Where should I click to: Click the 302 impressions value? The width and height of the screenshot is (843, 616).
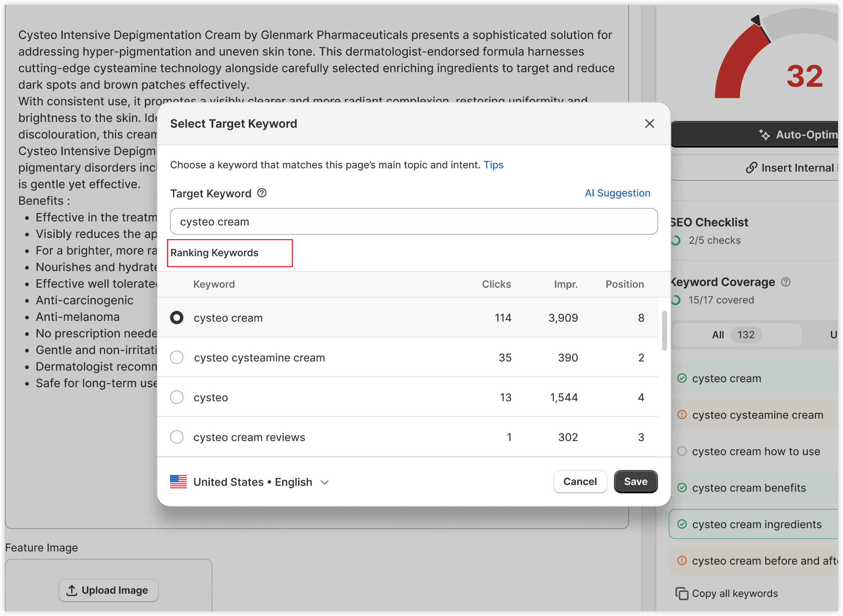click(x=568, y=437)
